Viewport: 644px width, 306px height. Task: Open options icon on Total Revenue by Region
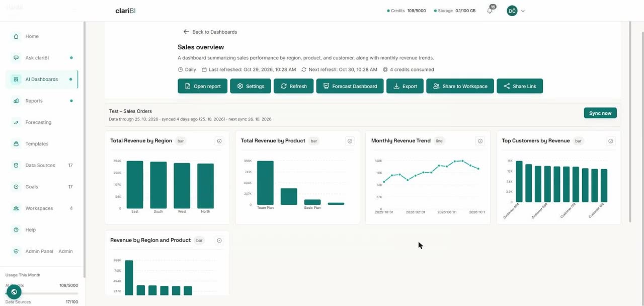(219, 141)
